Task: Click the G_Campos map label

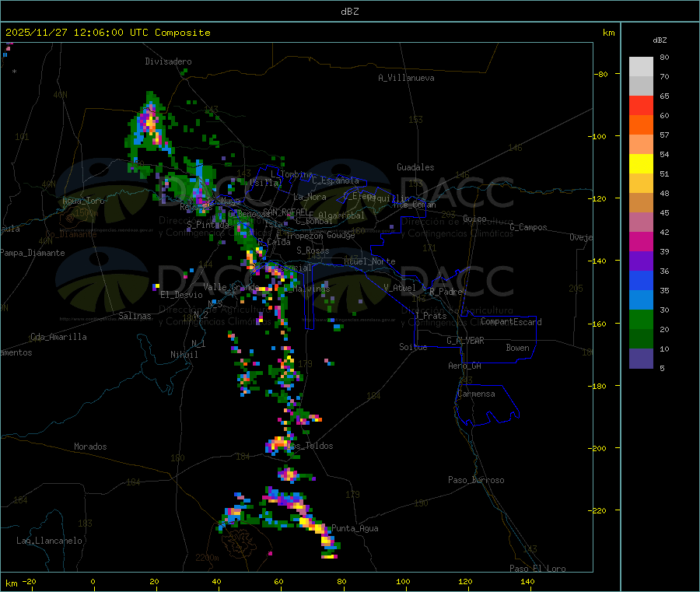Action: click(x=528, y=227)
